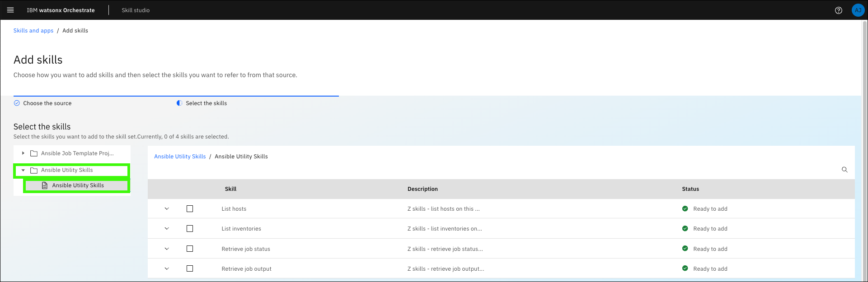Screen dimensions: 868x282
Task: Go to the Choose the source step
Action: click(47, 103)
